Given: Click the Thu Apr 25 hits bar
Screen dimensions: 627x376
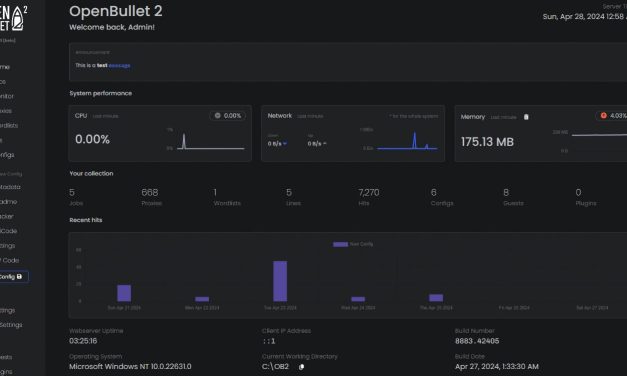Looking at the screenshot, I should click(x=436, y=298).
